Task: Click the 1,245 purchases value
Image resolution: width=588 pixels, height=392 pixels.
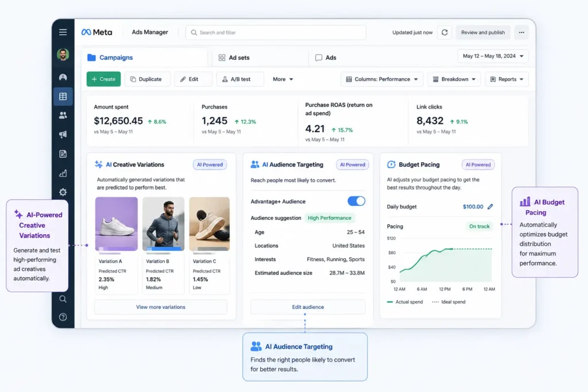Action: pyautogui.click(x=215, y=121)
